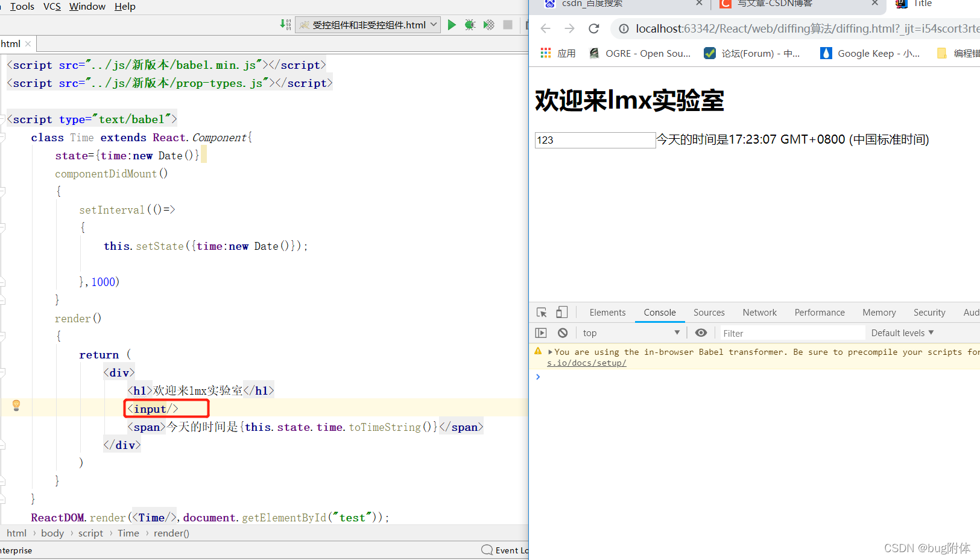Click the console prompt input line
Viewport: 980px width, 560px height.
pyautogui.click(x=760, y=377)
